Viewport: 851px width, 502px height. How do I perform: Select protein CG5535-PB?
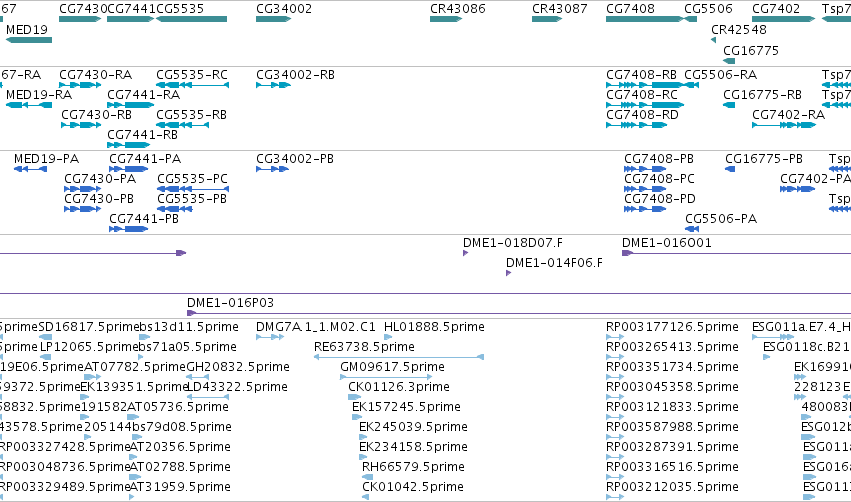(x=175, y=209)
